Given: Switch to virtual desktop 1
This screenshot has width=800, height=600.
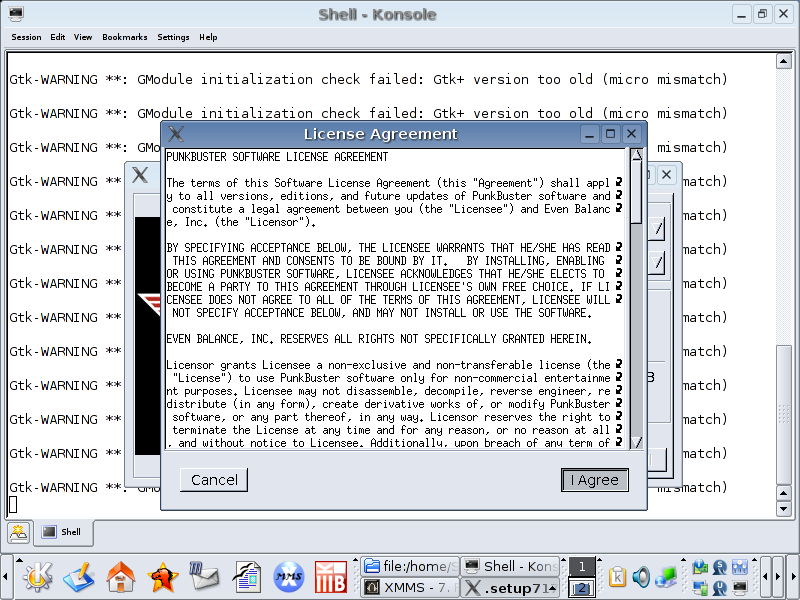Looking at the screenshot, I should tap(580, 567).
